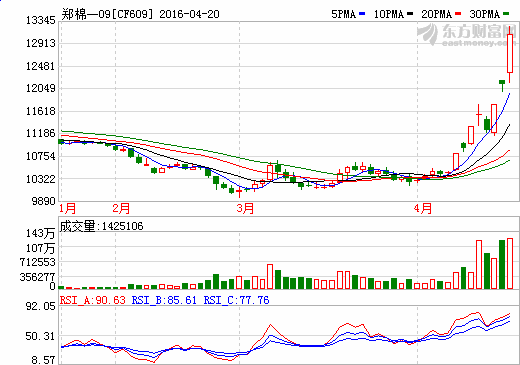
Task: Click the black 10PMA legend color marker
Action: click(x=410, y=14)
